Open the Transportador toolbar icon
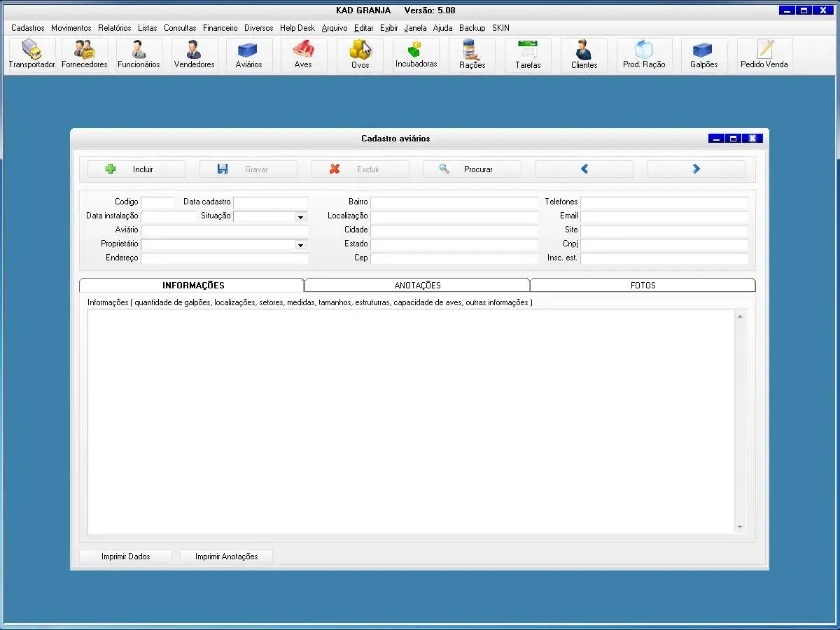840x630 pixels. [x=31, y=55]
